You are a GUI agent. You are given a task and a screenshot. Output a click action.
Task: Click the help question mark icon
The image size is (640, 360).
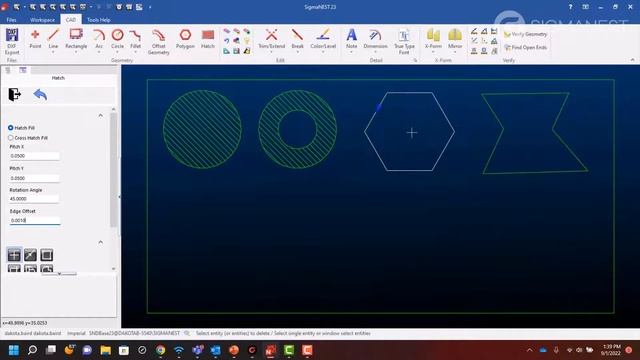570,7
